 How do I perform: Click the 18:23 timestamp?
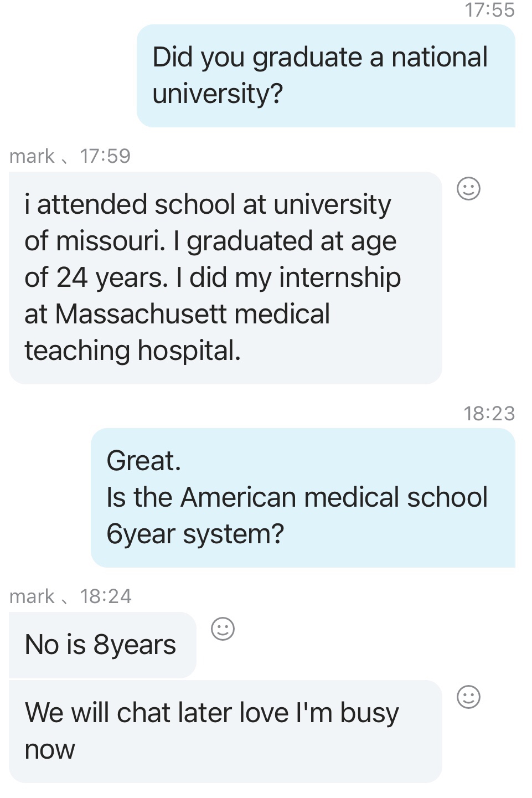(x=489, y=414)
